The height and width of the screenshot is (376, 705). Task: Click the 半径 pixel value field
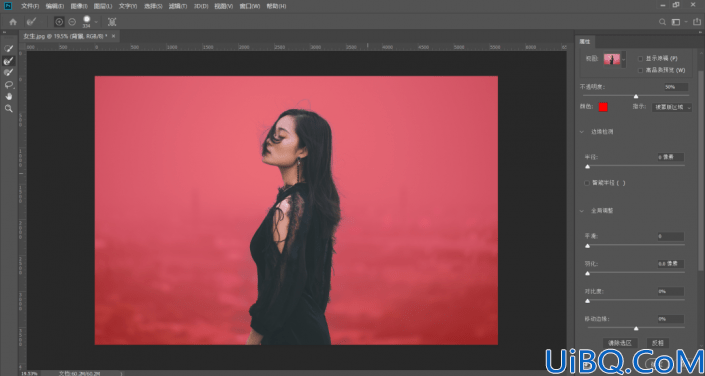670,157
